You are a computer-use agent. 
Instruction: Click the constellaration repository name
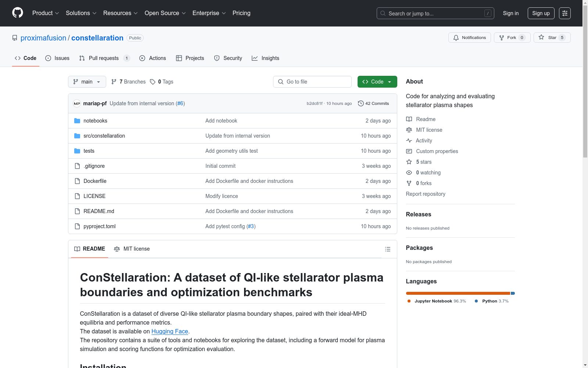(97, 38)
